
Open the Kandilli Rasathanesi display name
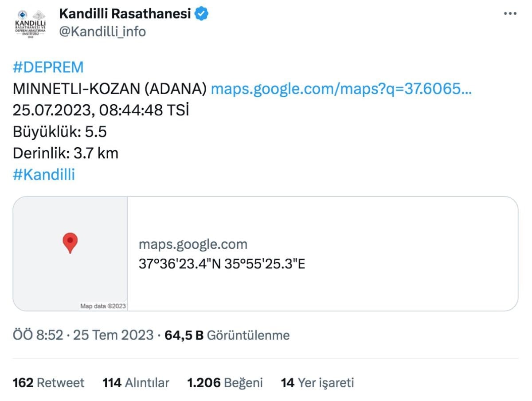[x=125, y=14]
